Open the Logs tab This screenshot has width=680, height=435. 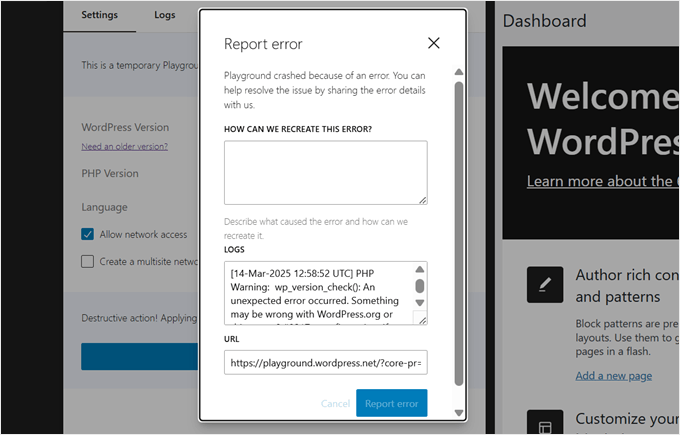point(165,15)
